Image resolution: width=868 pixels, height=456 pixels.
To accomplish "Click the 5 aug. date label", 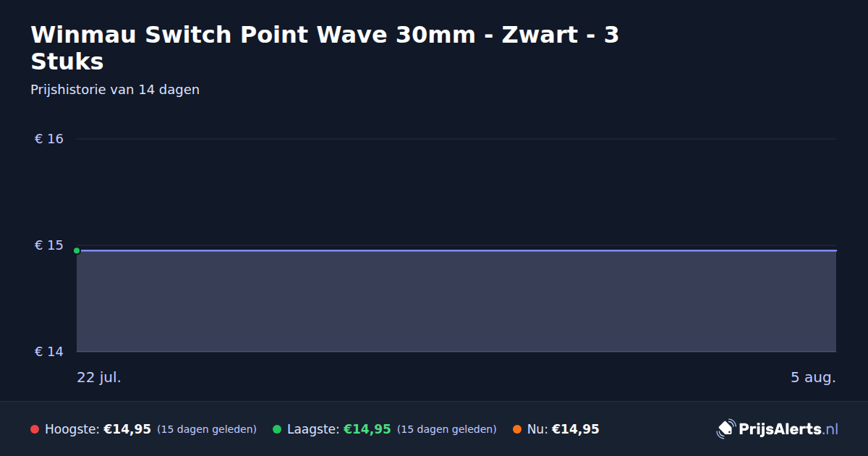I will tap(813, 377).
